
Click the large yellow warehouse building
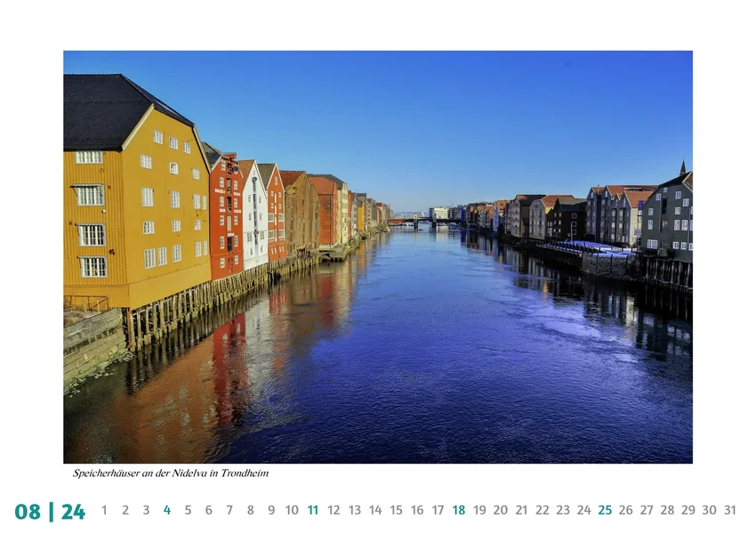click(137, 193)
